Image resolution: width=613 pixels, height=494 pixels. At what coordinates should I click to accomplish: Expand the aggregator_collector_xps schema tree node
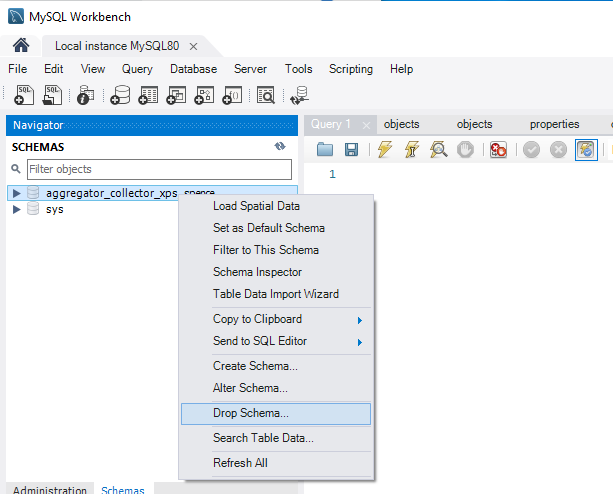tap(17, 193)
